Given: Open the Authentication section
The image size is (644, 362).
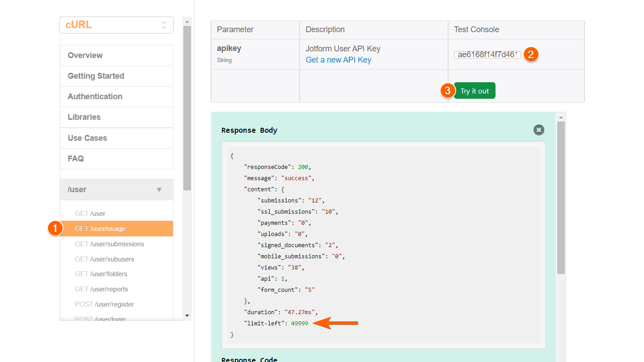Looking at the screenshot, I should click(x=116, y=97).
